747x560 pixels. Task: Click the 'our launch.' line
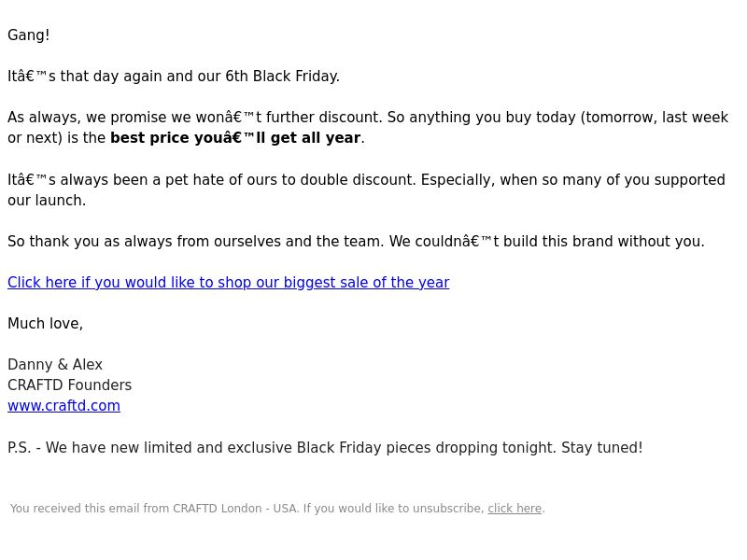coord(47,201)
